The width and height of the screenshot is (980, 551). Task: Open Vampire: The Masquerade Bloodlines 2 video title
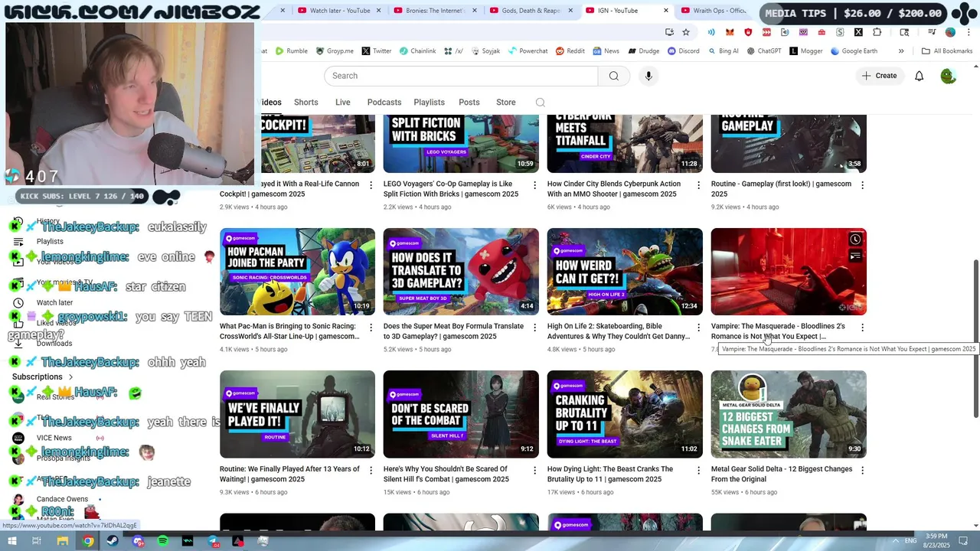click(x=778, y=331)
